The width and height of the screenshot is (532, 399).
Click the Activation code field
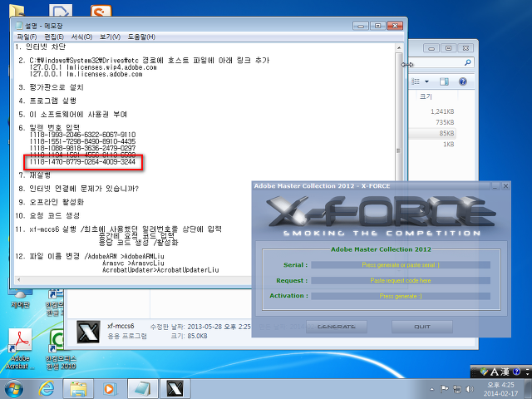tap(401, 296)
